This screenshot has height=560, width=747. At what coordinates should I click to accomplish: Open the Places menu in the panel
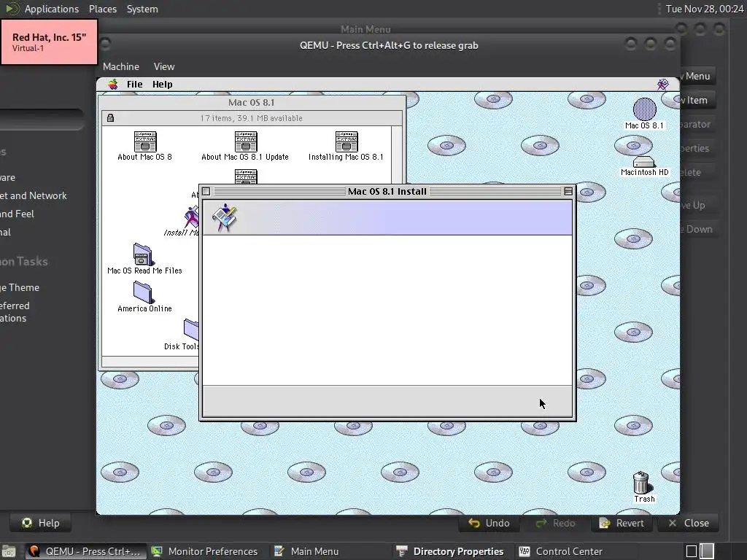[x=102, y=9]
